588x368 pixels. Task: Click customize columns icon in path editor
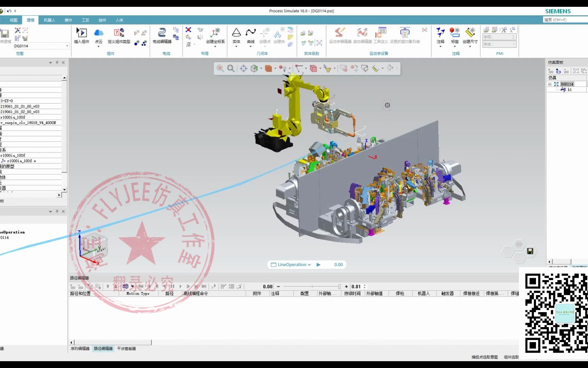coord(126,287)
